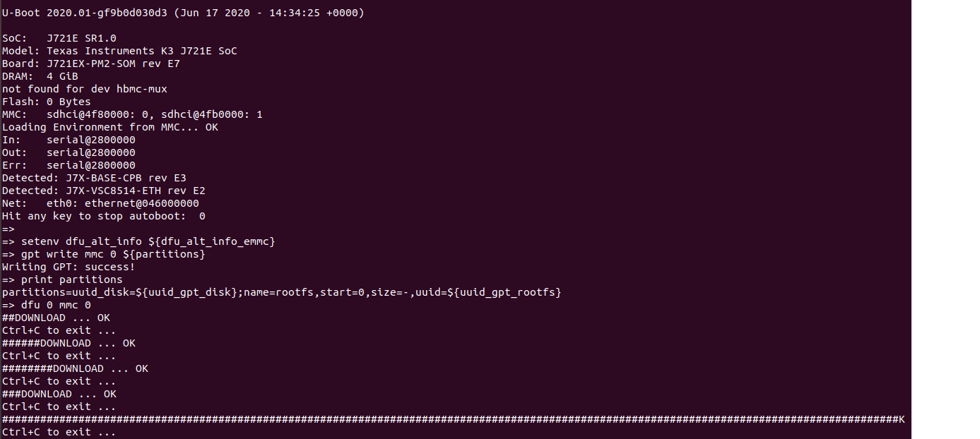Click the '########DOWNLOAD ... OK' line
980x439 pixels.
click(x=75, y=368)
